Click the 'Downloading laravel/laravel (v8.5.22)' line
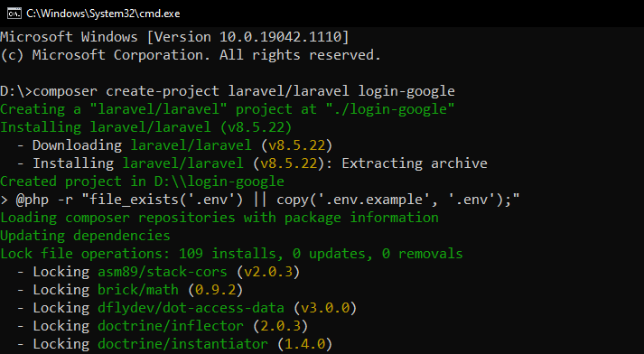This screenshot has width=644, height=354. [174, 145]
